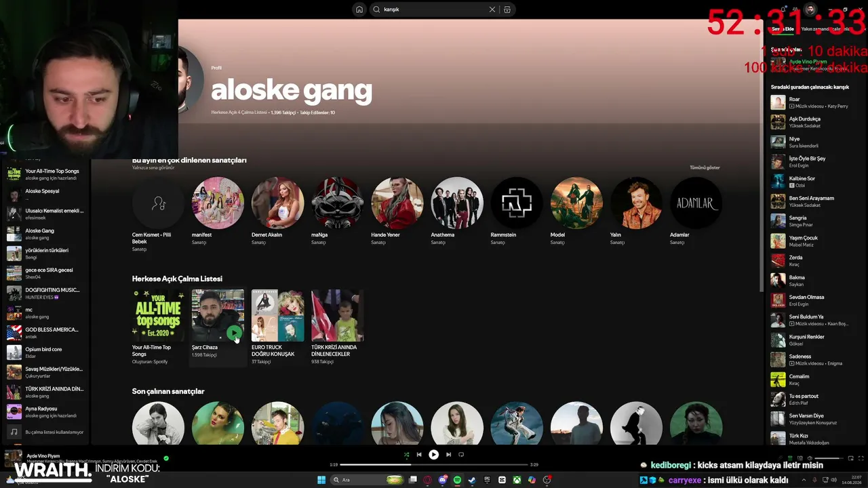Toggle shuffle in the player bar
The height and width of the screenshot is (488, 868).
(406, 455)
